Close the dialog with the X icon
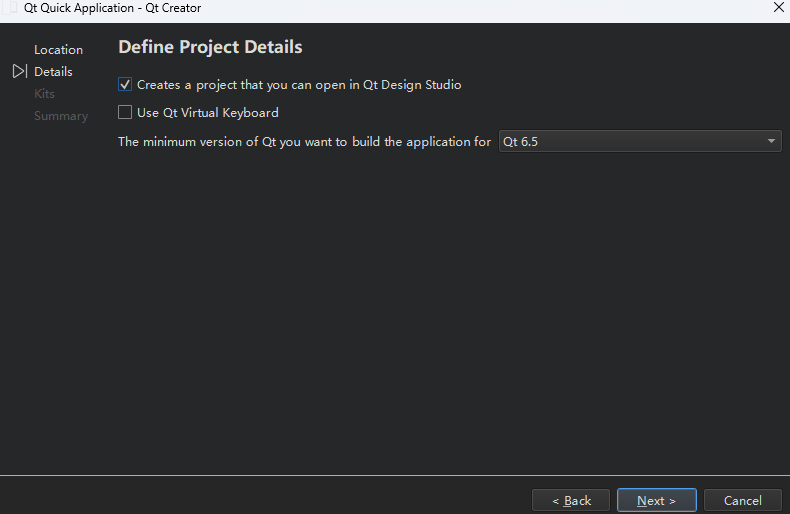 (x=778, y=7)
